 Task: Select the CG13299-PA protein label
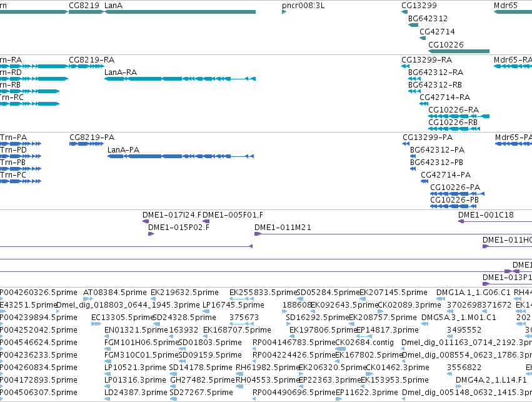pos(428,138)
